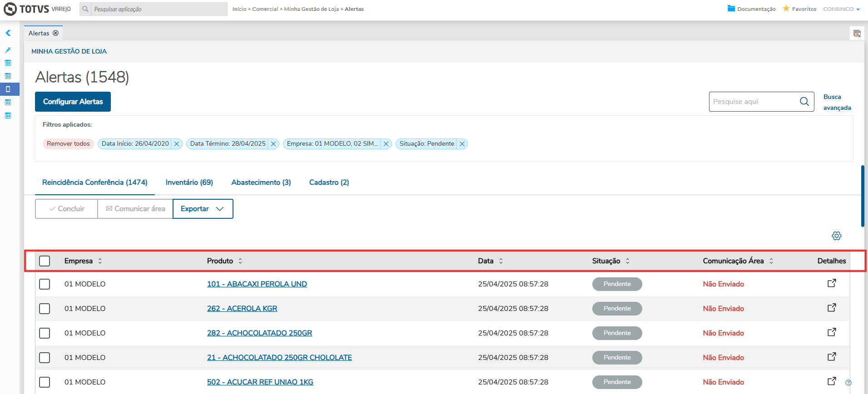Open the window list icon at top right
Screen dimensions: 868x394
pyautogui.click(x=857, y=34)
